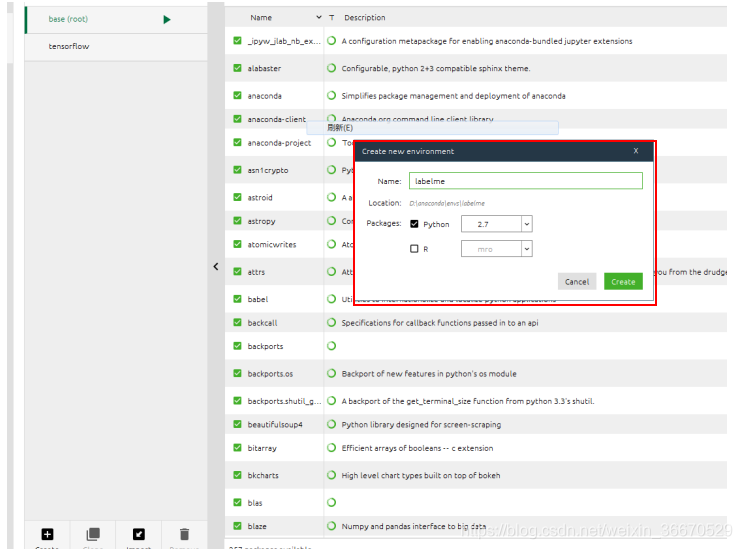
Task: Click the status circle for anaconda-project
Action: point(332,142)
